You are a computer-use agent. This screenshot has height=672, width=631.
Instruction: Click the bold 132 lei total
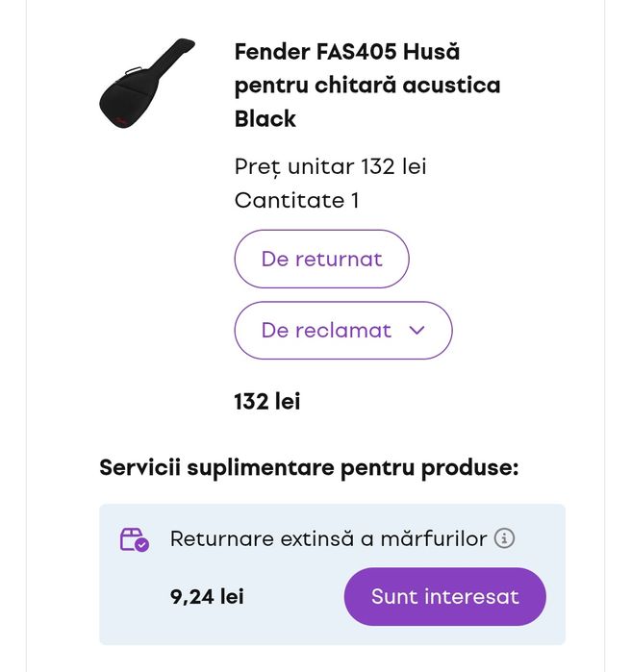[267, 402]
